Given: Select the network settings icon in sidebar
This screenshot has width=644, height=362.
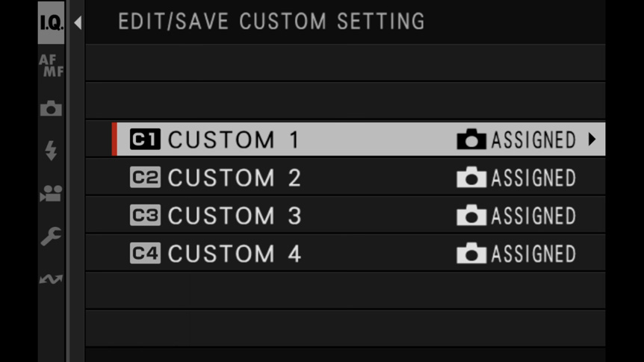Looking at the screenshot, I should pos(52,279).
